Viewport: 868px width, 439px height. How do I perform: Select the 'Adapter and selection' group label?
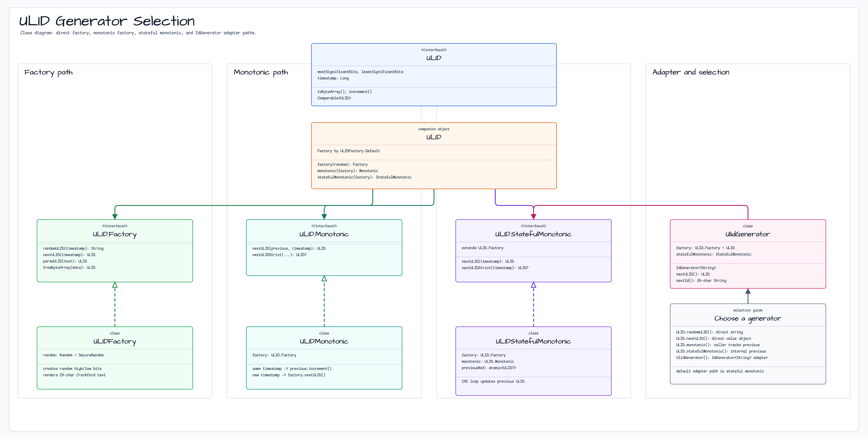pyautogui.click(x=690, y=72)
